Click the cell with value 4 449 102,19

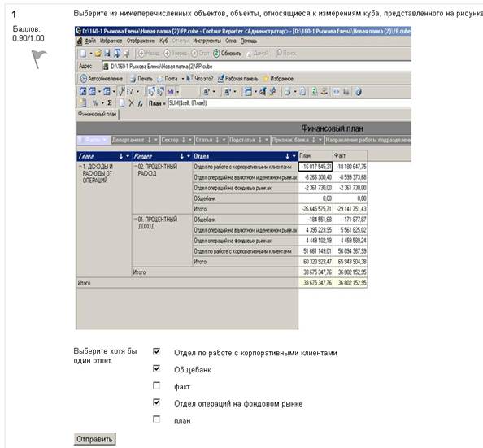[315, 241]
